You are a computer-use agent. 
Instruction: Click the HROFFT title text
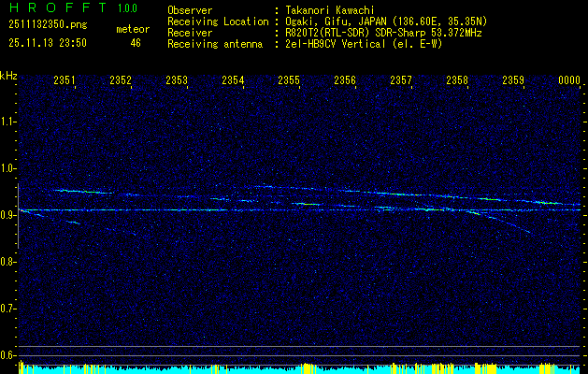coord(53,8)
